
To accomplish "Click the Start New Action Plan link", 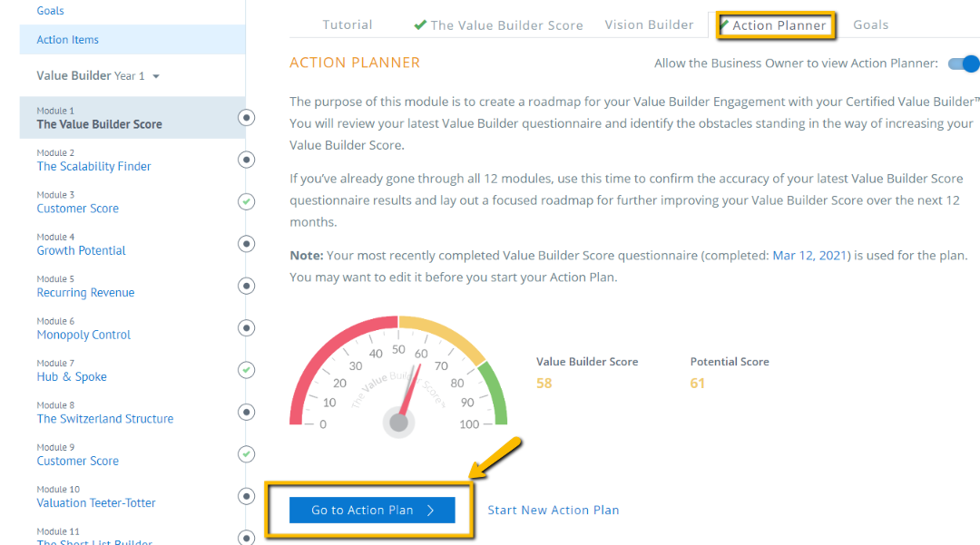I will (x=554, y=510).
